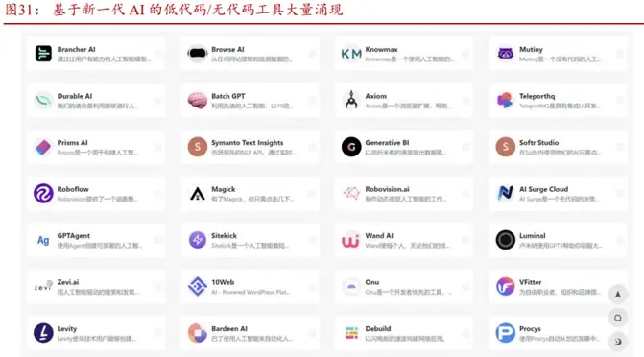The height and width of the screenshot is (357, 644).
Task: Click the Magick triangle logo
Action: [197, 194]
